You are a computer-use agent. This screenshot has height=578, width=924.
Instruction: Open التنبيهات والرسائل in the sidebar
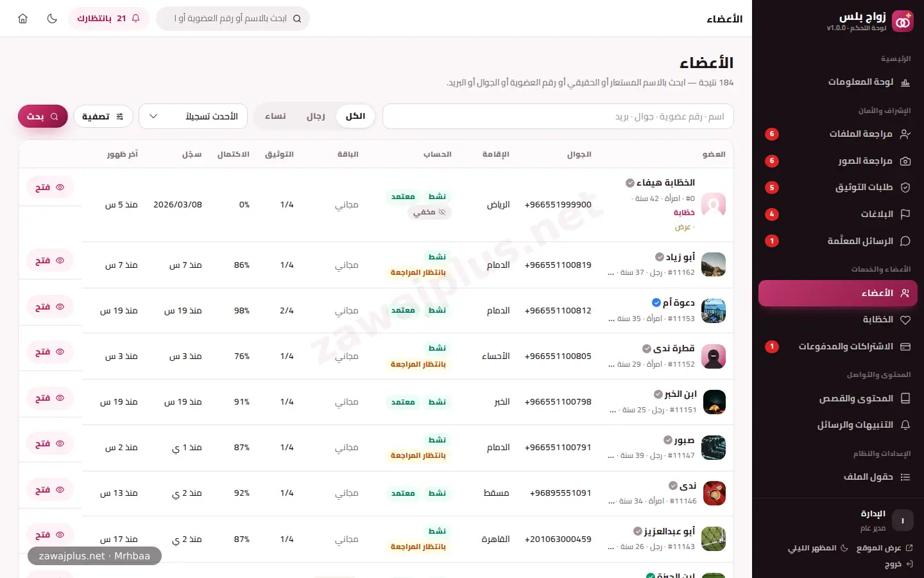pyautogui.click(x=838, y=425)
